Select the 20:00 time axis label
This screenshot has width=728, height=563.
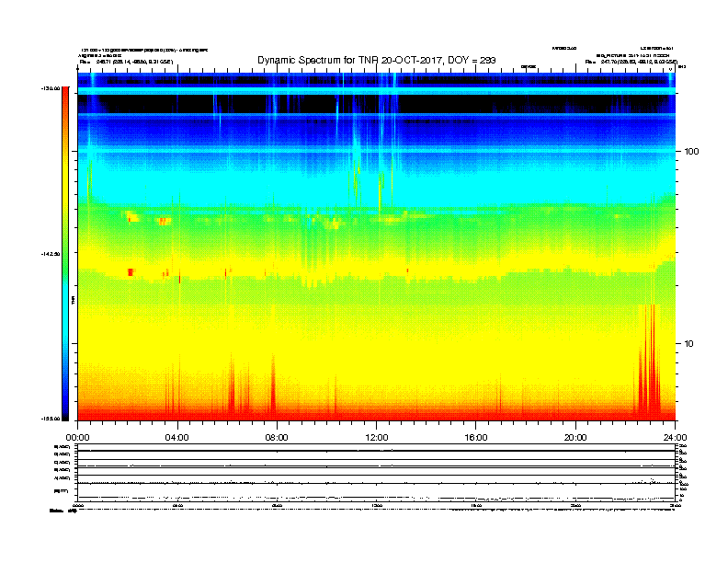pos(575,438)
